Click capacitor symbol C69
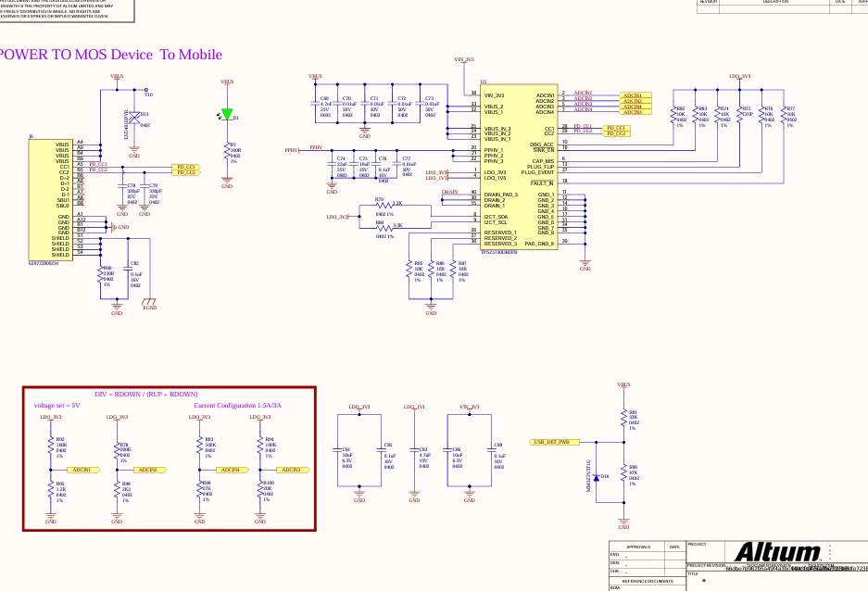Image resolution: width=868 pixels, height=591 pixels. click(316, 104)
